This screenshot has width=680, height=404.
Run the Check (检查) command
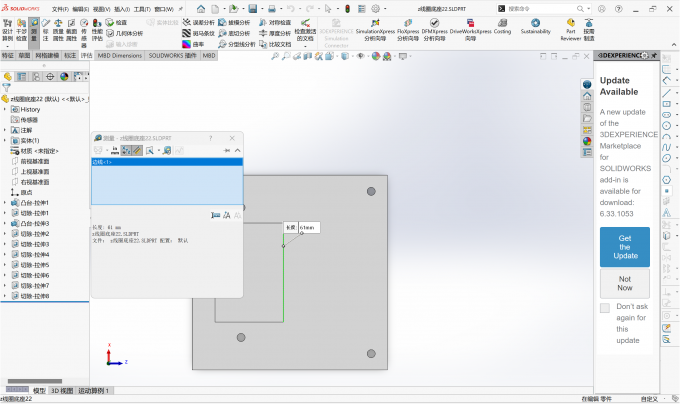click(x=116, y=23)
